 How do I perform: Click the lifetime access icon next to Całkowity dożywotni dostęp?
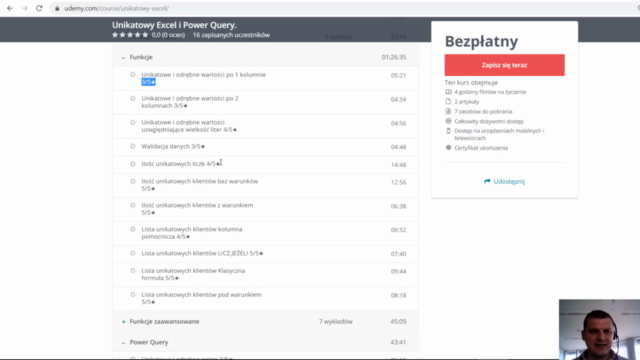click(448, 121)
